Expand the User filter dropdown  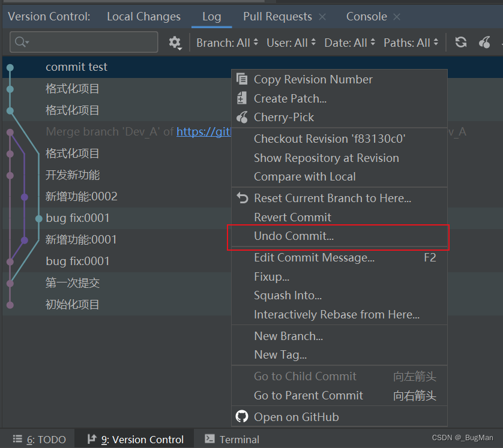click(292, 43)
